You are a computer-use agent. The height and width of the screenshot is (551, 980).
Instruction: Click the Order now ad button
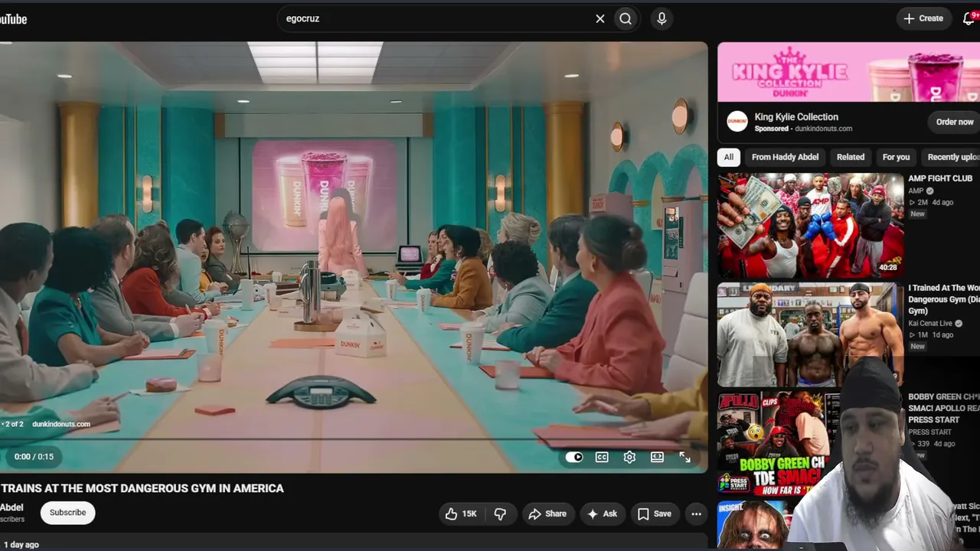pos(954,122)
